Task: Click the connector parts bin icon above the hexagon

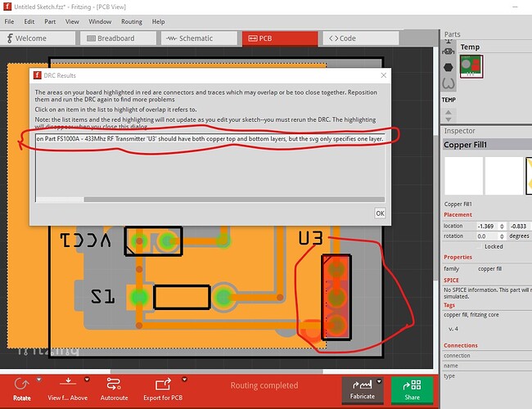Action: [x=449, y=52]
